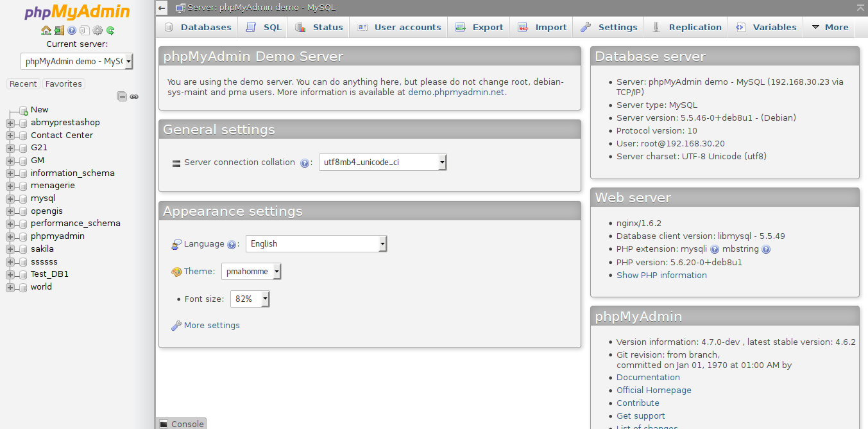
Task: Click the Recent tables button
Action: tap(23, 84)
